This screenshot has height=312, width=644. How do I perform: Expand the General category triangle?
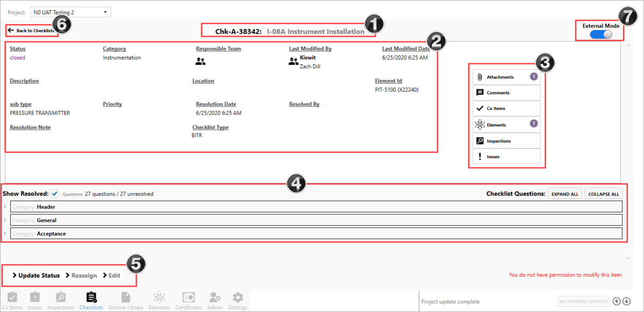tap(6, 220)
